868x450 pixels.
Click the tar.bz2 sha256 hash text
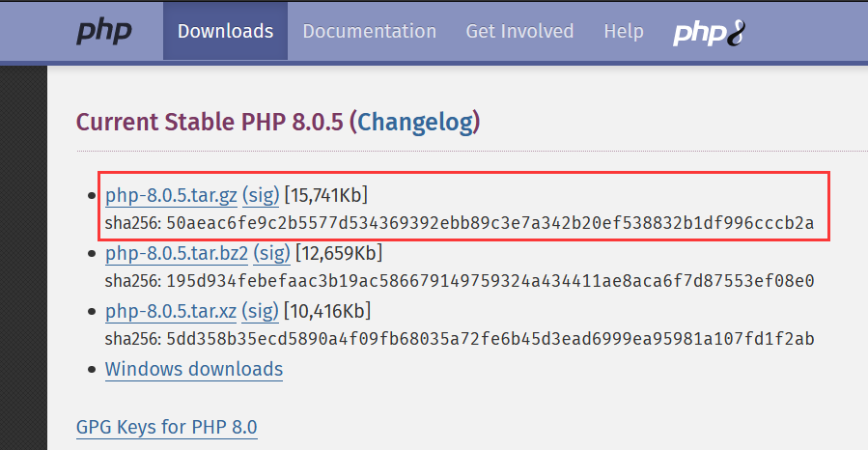(x=490, y=281)
